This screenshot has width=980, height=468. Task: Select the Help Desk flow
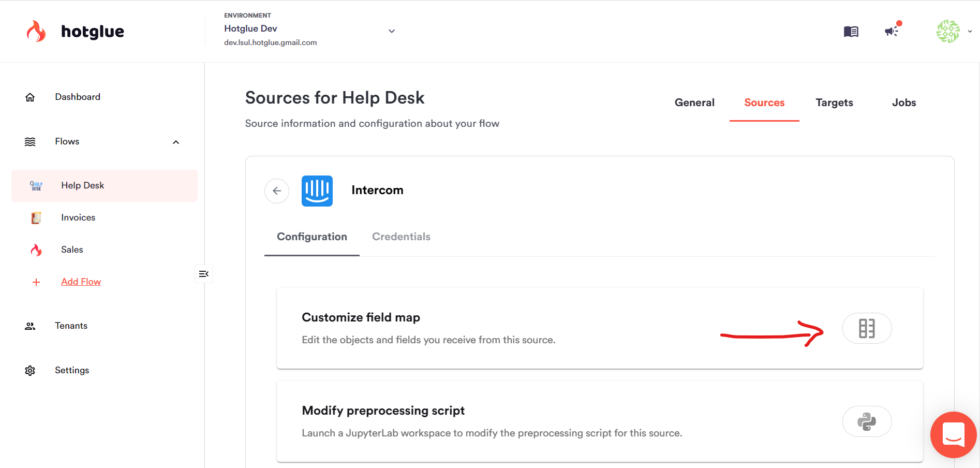(x=105, y=185)
